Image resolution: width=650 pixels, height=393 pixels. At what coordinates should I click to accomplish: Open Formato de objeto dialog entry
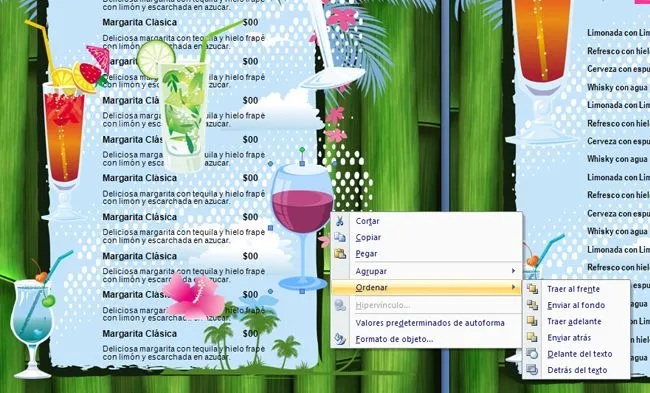(x=426, y=339)
